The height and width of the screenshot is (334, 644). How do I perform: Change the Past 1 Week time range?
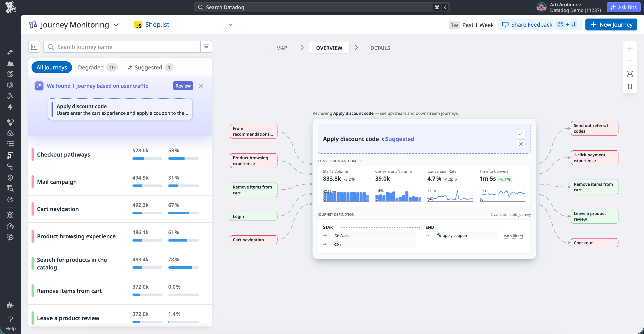click(471, 25)
